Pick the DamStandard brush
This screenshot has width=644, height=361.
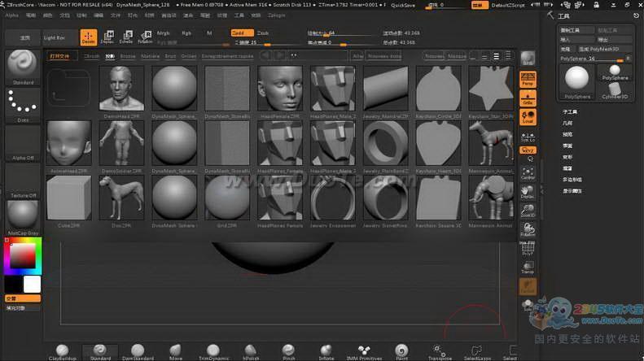tap(138, 352)
